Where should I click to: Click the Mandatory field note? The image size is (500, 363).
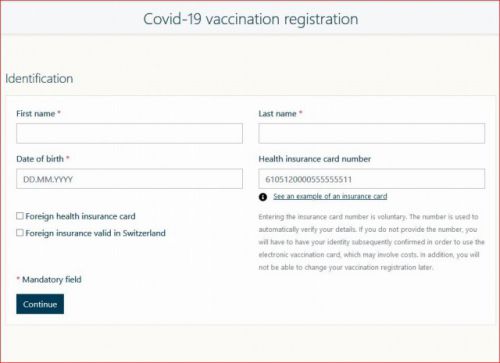(x=49, y=279)
